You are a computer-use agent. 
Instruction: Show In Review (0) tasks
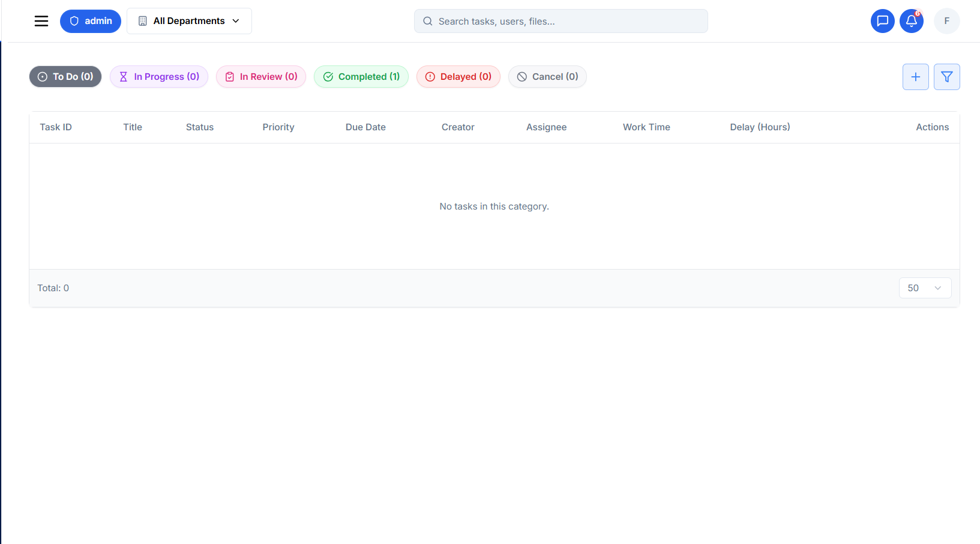261,77
